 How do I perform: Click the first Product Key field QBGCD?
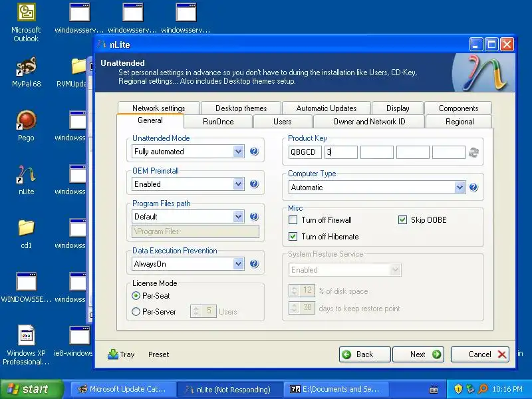[305, 152]
